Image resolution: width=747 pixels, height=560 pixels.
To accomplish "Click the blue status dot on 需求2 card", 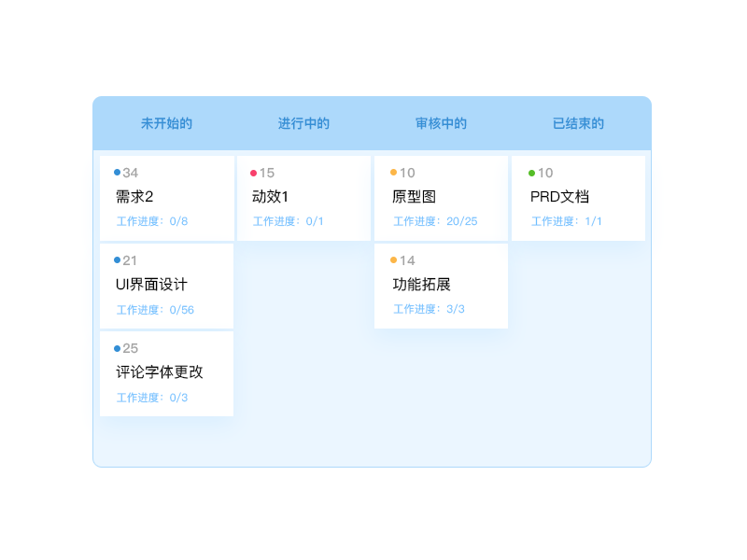I will pos(117,172).
